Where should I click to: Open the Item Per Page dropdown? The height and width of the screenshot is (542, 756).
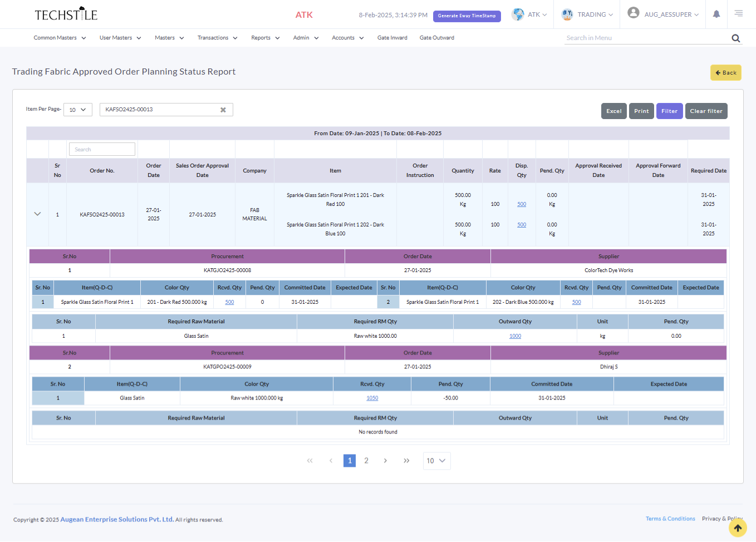78,110
